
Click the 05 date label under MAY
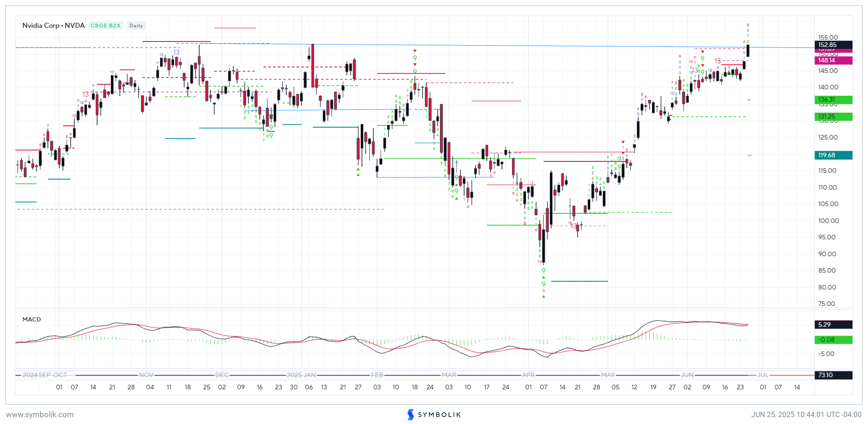(x=615, y=387)
